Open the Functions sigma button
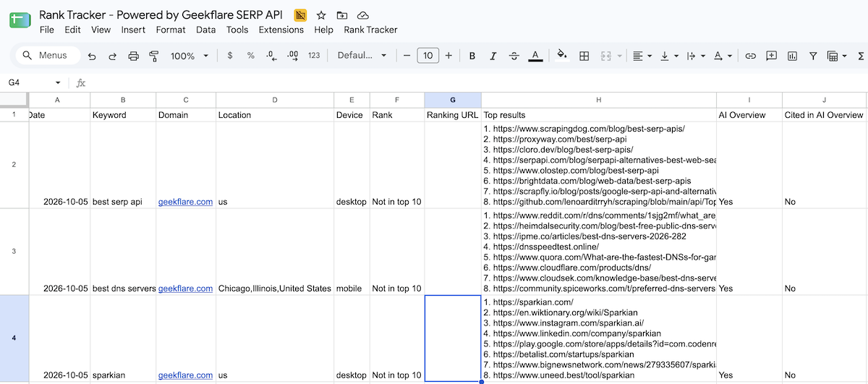The image size is (868, 384). point(860,56)
